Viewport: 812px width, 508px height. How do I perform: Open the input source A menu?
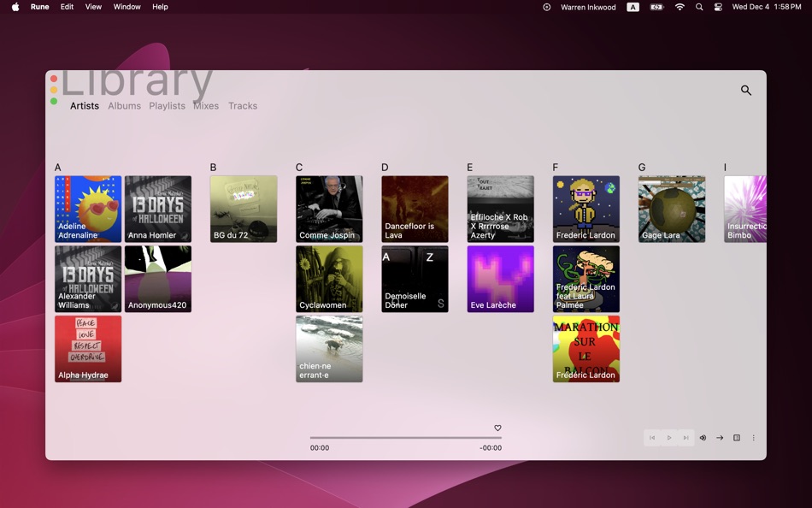coord(633,7)
